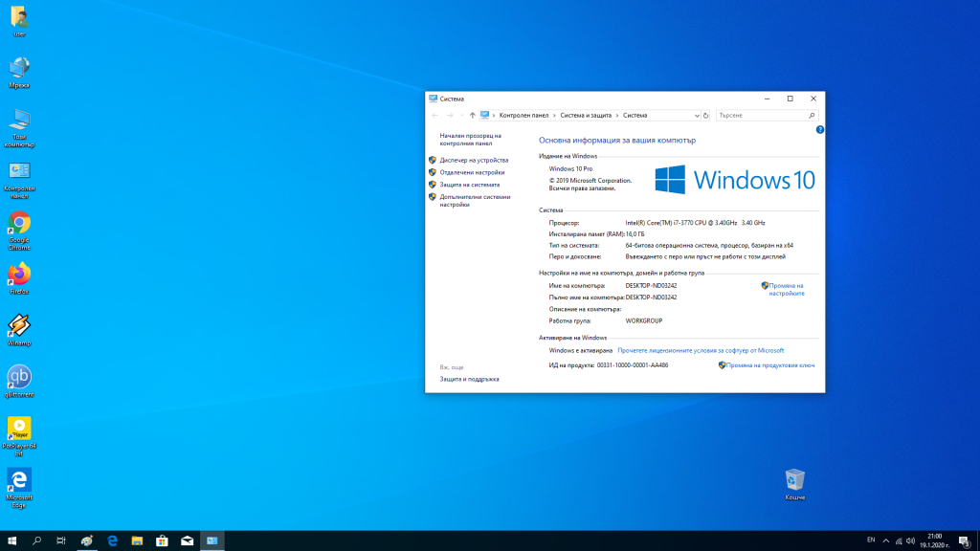Open the blue help question mark icon
This screenshot has height=551, width=980.
point(820,129)
